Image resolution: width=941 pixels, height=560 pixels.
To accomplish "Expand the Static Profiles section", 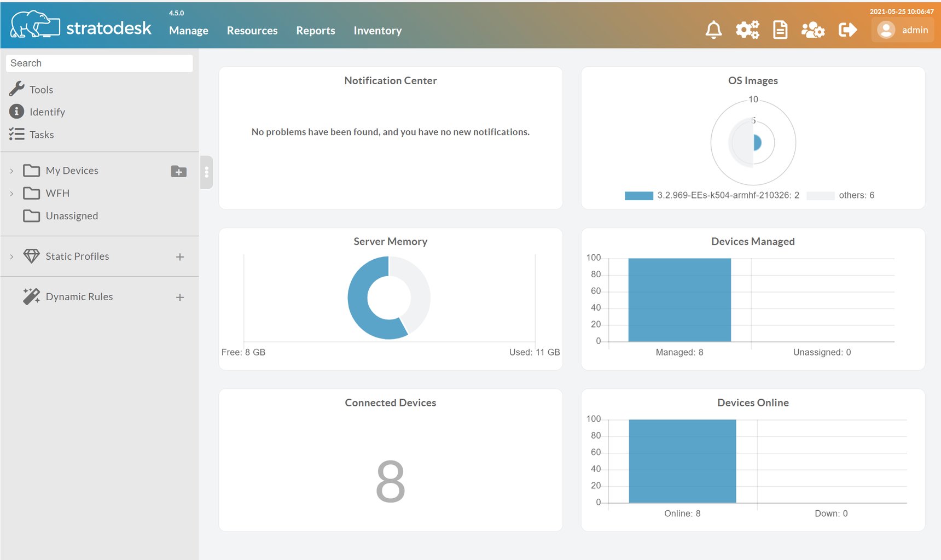I will pyautogui.click(x=11, y=256).
